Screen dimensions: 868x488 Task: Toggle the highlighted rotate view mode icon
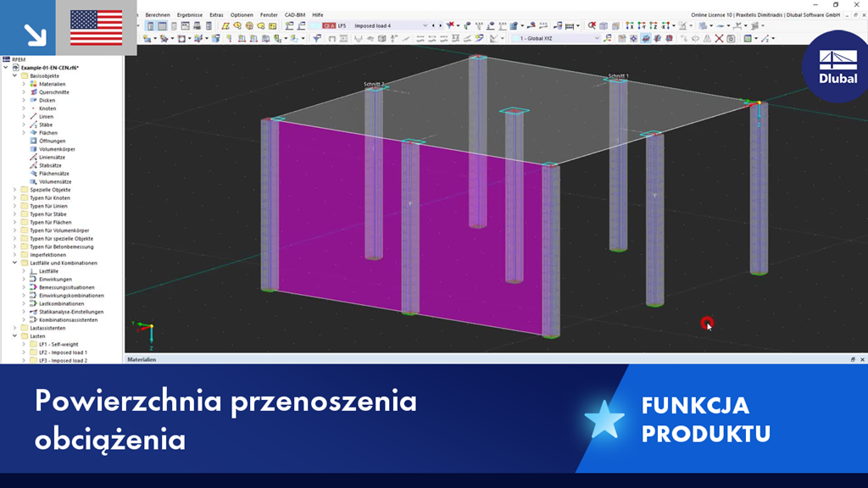[x=645, y=38]
